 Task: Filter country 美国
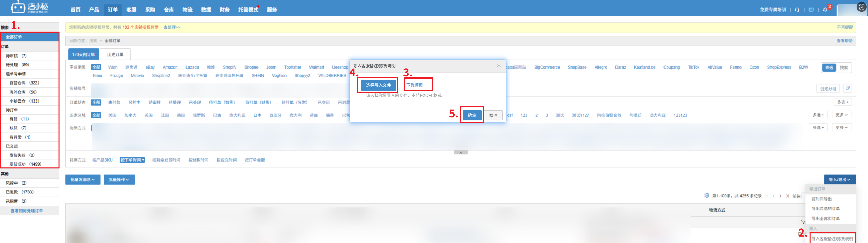point(112,115)
